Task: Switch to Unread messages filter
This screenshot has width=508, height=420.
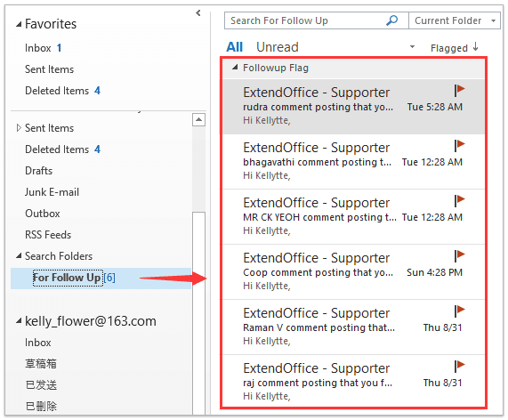Action: tap(278, 47)
